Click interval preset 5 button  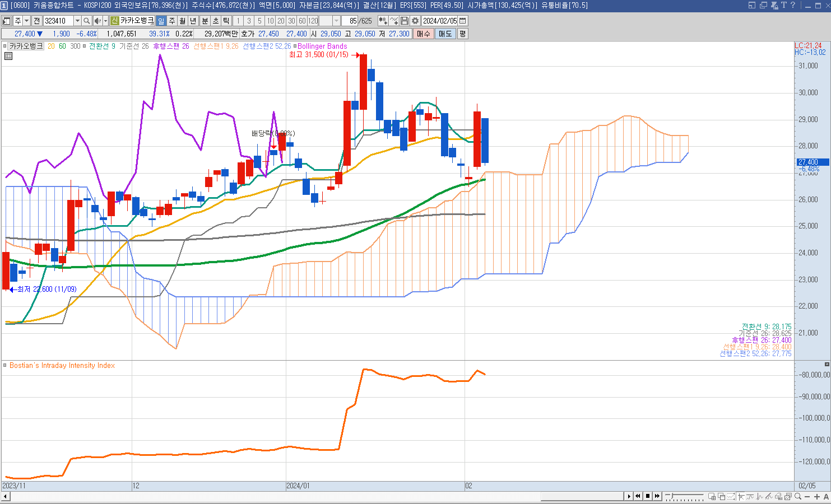click(259, 21)
